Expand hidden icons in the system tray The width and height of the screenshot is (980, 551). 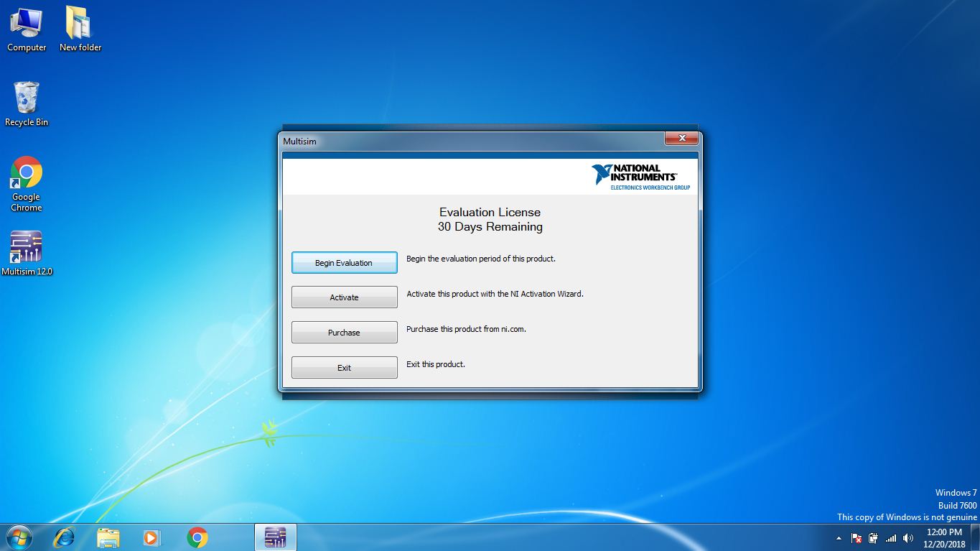click(839, 537)
